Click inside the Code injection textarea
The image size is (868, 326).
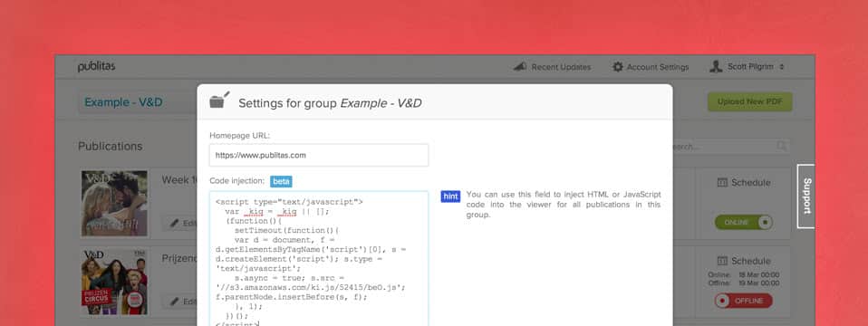[319, 258]
